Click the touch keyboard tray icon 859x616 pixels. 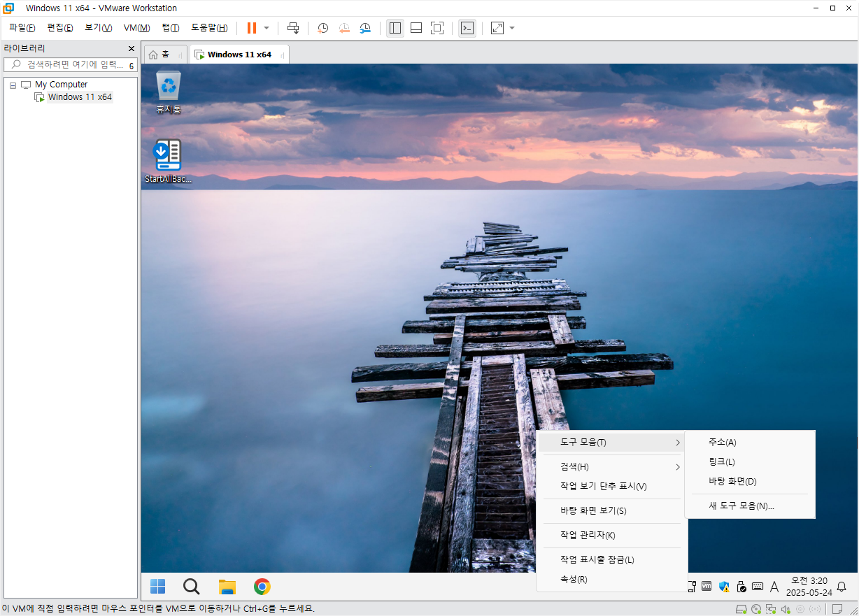coord(758,587)
